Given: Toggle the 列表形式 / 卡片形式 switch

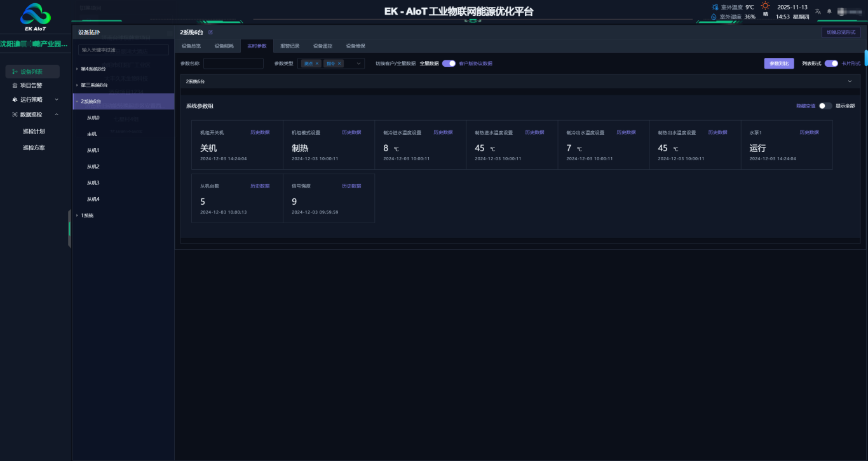Looking at the screenshot, I should coord(831,64).
